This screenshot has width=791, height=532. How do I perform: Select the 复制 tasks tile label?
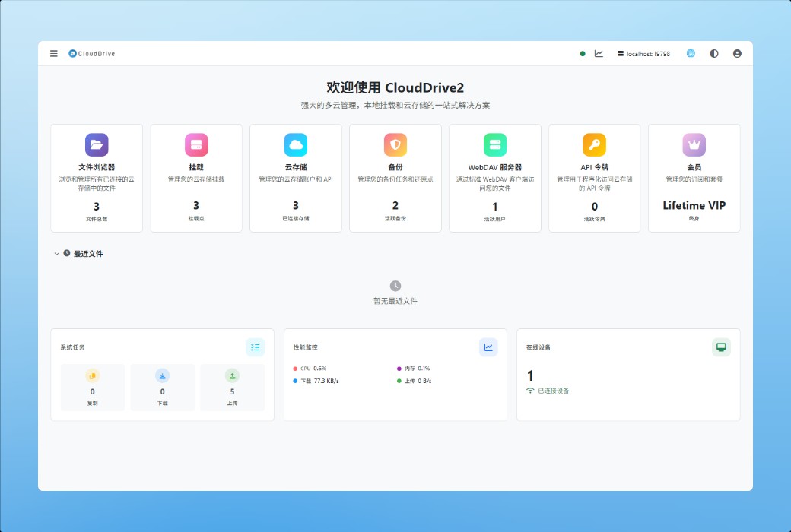92,403
